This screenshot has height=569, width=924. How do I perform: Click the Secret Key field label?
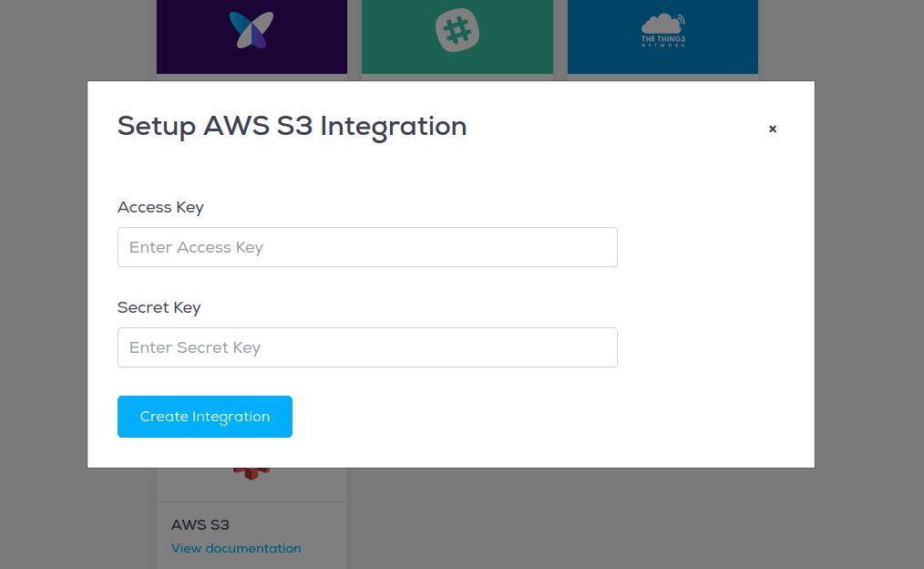pyautogui.click(x=159, y=308)
